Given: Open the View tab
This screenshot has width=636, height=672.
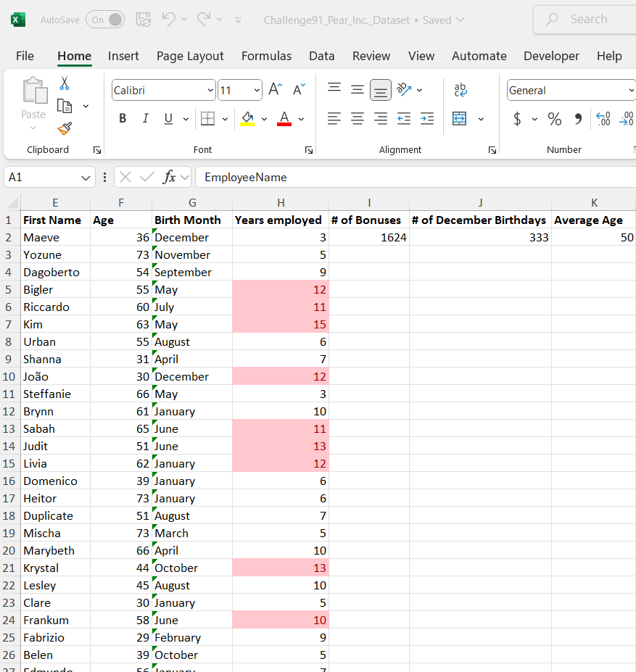Looking at the screenshot, I should (421, 56).
